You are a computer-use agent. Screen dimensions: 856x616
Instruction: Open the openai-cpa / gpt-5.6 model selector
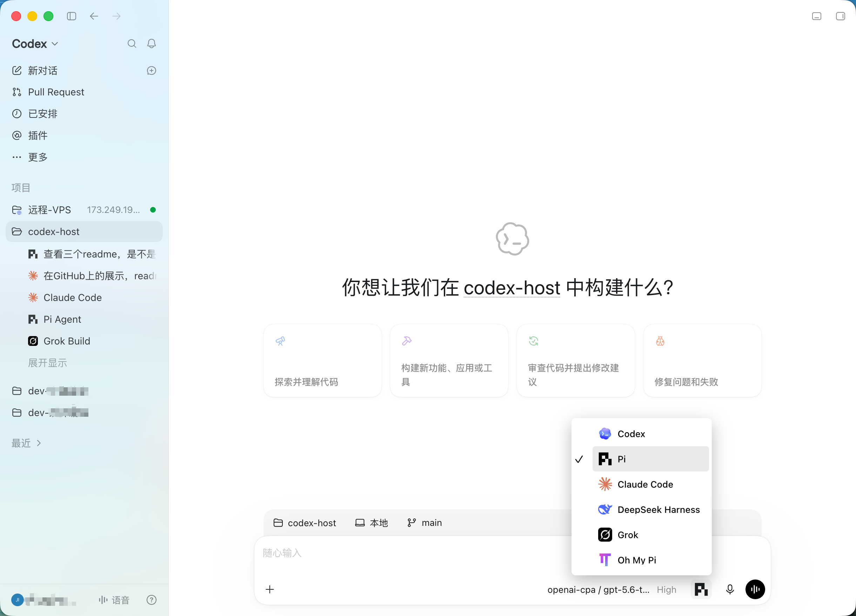pyautogui.click(x=598, y=590)
